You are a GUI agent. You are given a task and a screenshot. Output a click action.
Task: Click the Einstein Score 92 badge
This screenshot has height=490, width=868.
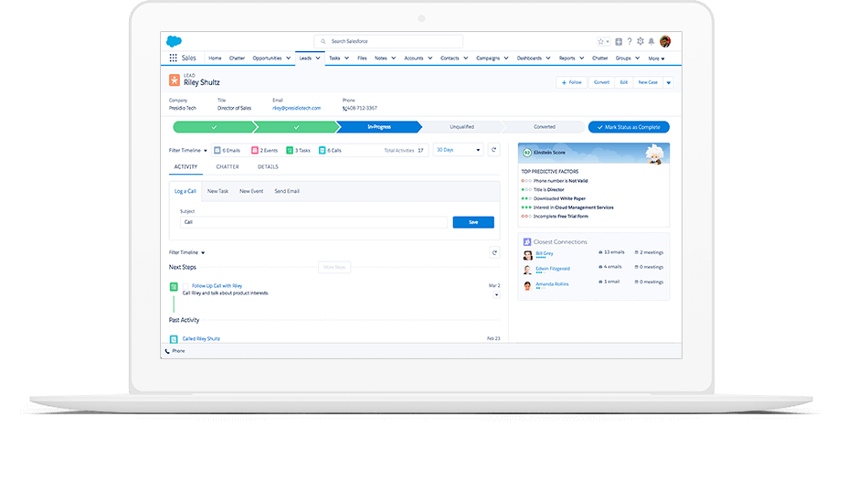click(527, 153)
